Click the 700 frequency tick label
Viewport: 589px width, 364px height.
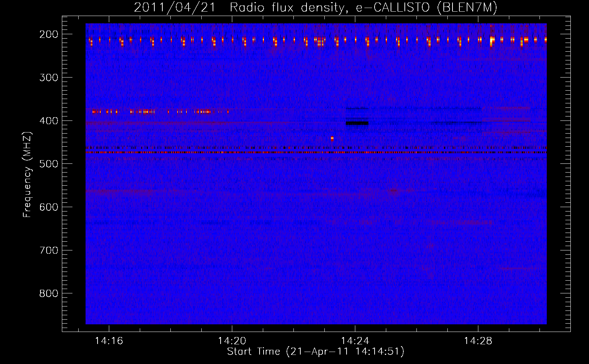pos(48,250)
